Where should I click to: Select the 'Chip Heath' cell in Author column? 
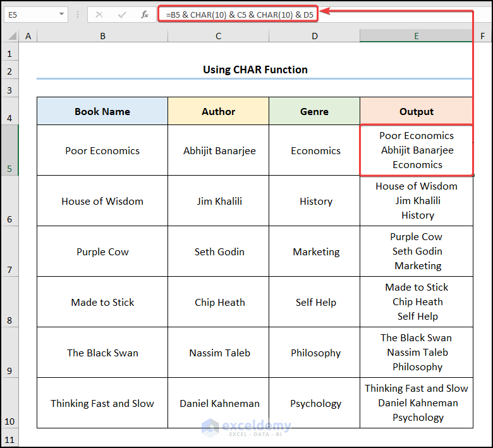[218, 302]
